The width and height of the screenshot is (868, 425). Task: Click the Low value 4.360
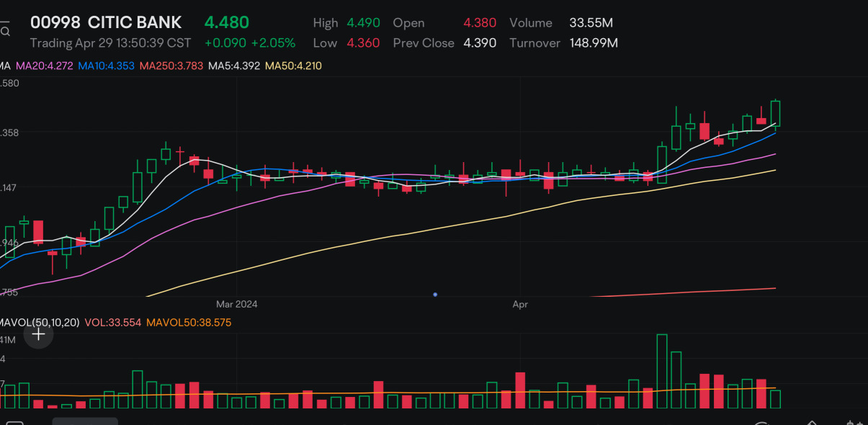pyautogui.click(x=364, y=43)
